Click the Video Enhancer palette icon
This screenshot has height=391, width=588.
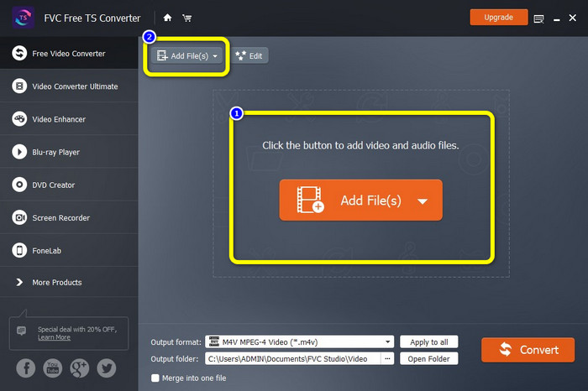(x=19, y=118)
